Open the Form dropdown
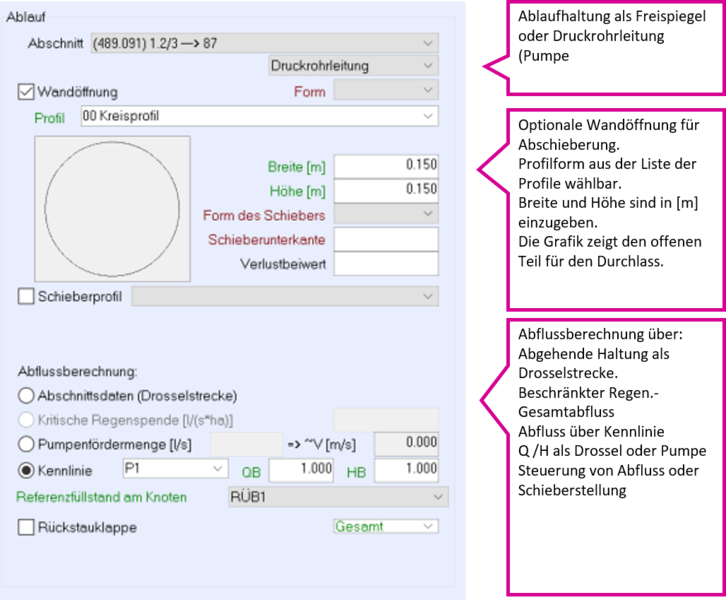Screen dimensions: 726x600 428,91
